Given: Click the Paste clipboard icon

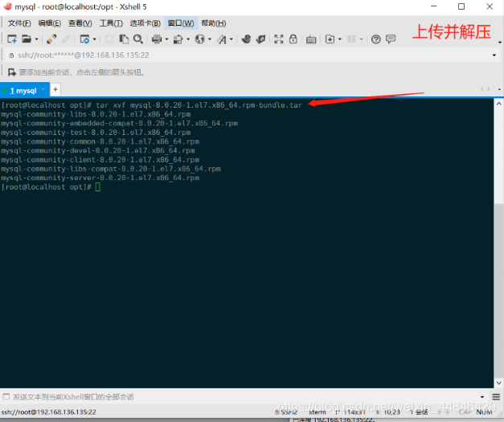Looking at the screenshot, I should [x=124, y=39].
